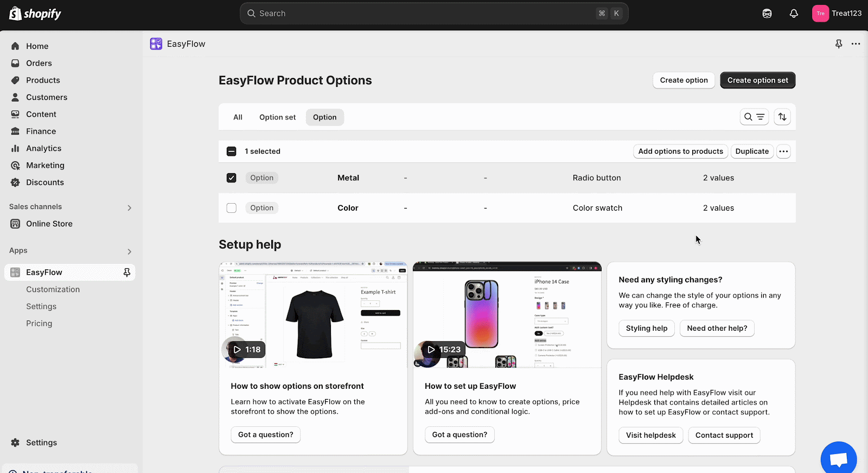Screen dimensions: 868x473
Task: Open EasyFlow Settings submenu item
Action: 41,306
